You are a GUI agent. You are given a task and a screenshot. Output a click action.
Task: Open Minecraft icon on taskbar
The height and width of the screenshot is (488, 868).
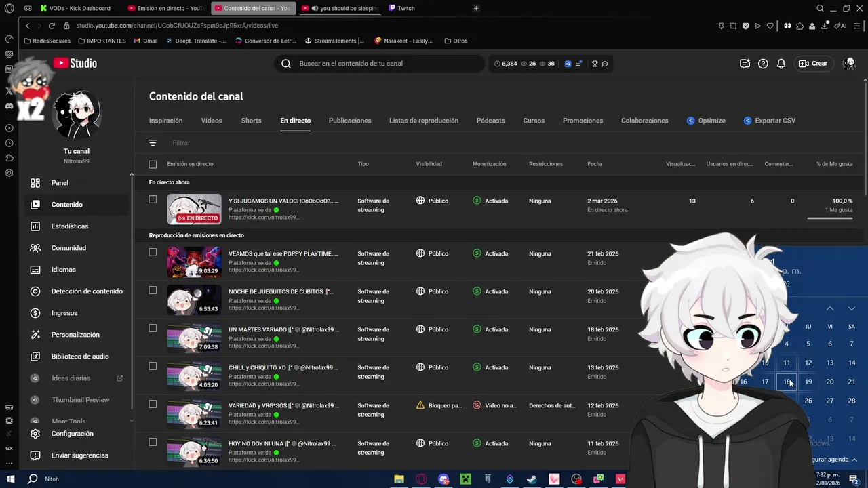pyautogui.click(x=466, y=479)
